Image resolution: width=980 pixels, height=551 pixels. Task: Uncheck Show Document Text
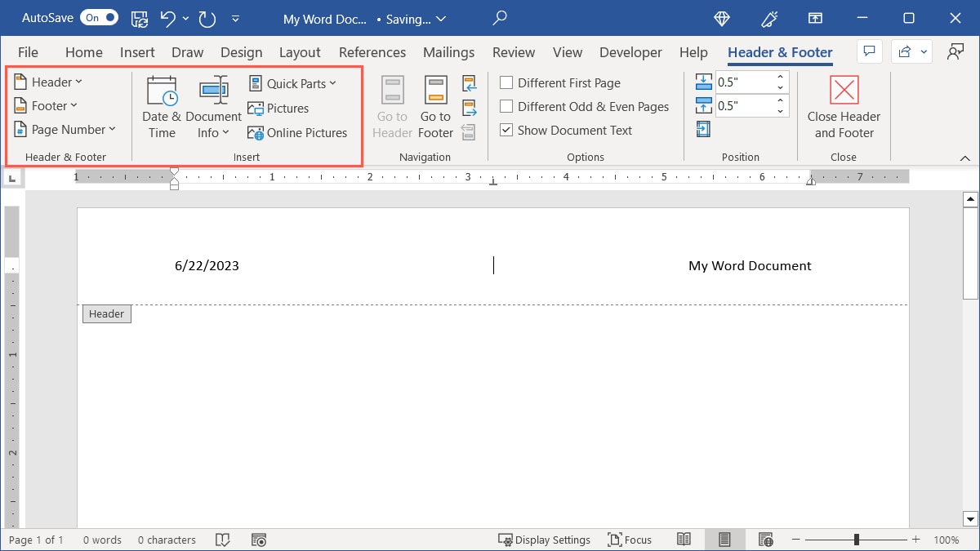click(x=506, y=130)
